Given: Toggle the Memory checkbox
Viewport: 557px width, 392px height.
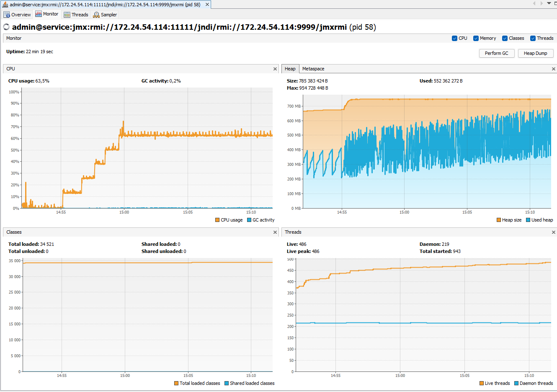Looking at the screenshot, I should coord(476,39).
